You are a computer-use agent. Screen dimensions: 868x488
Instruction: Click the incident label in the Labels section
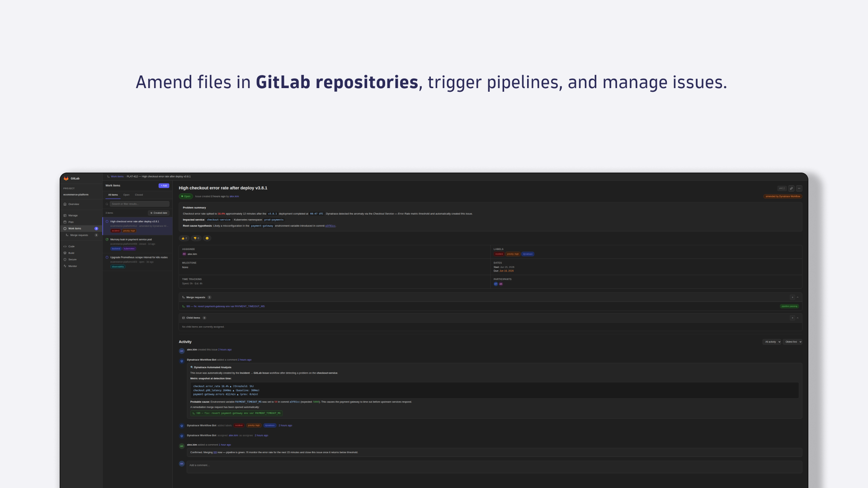(x=499, y=254)
